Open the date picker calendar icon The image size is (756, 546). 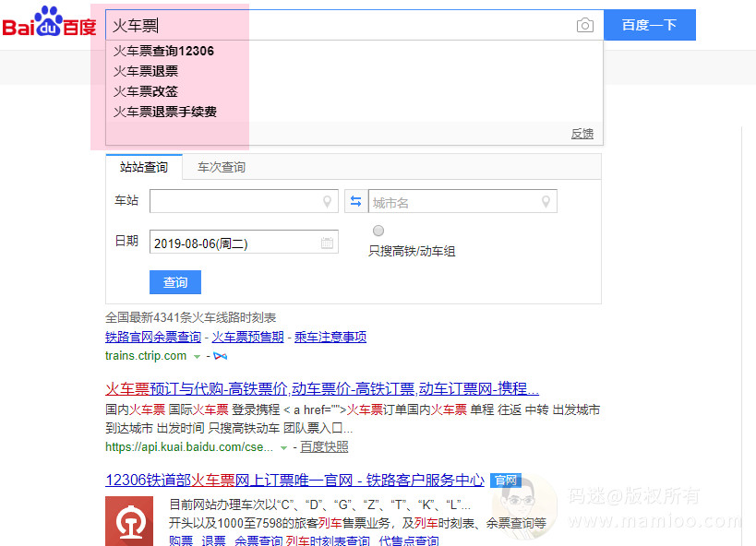point(328,243)
